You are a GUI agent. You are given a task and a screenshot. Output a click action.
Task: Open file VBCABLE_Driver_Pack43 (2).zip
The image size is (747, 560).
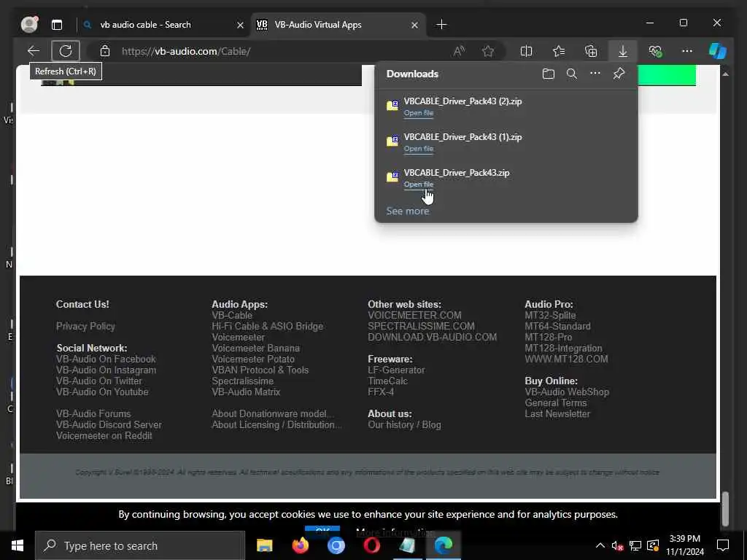(419, 113)
